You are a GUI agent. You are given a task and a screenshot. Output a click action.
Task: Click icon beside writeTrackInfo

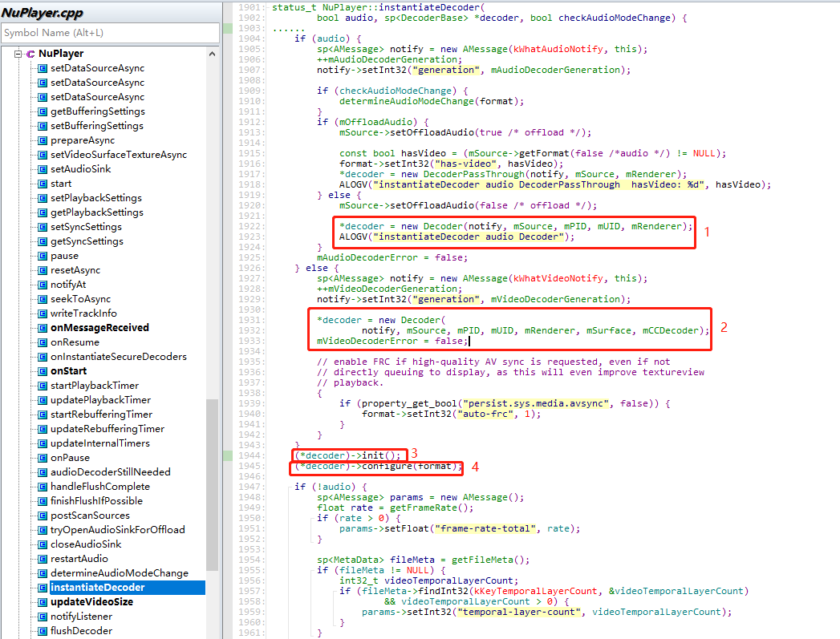43,313
